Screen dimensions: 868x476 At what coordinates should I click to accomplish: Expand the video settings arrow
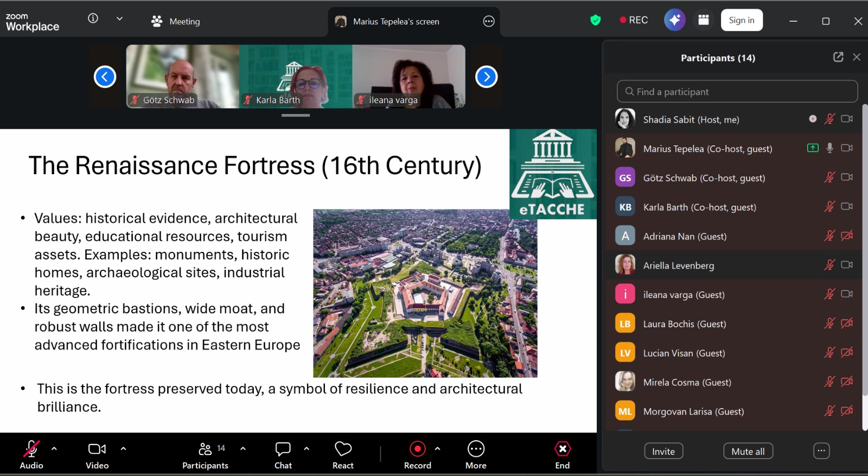[x=124, y=449]
